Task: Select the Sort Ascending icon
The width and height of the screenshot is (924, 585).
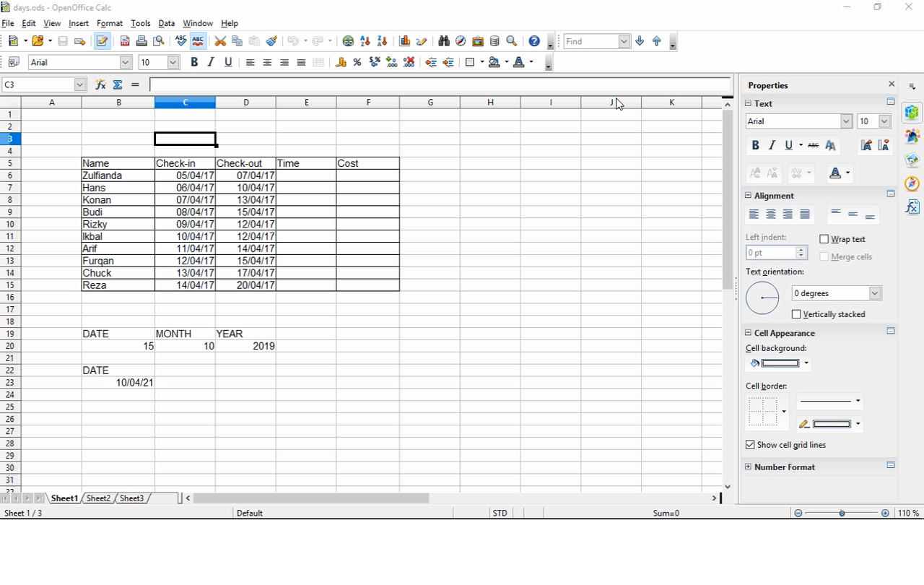Action: [365, 41]
